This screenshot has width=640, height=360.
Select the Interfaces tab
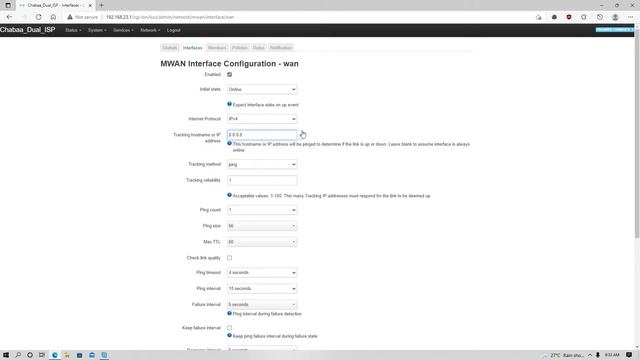coord(192,48)
